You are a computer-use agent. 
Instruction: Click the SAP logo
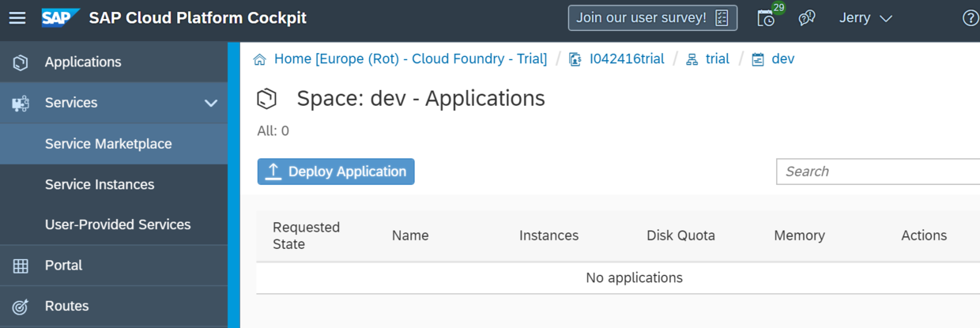60,17
